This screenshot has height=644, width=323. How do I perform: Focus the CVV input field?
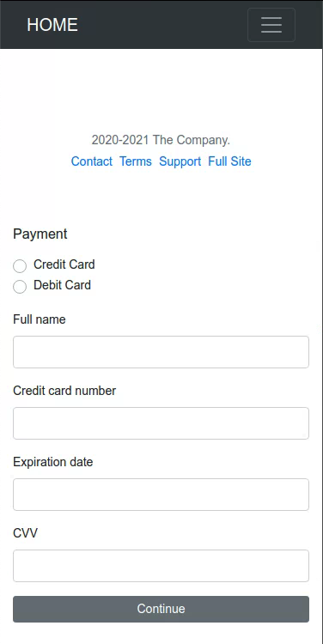(x=161, y=566)
